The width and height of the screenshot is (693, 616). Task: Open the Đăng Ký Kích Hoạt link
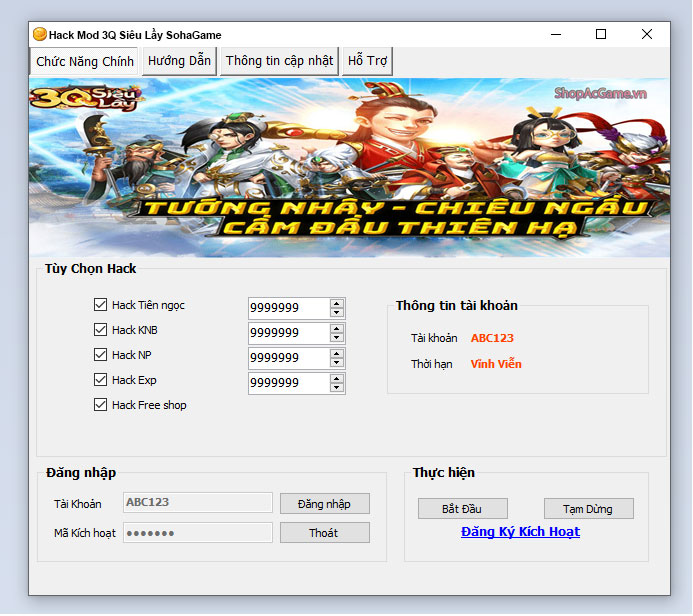pos(520,532)
